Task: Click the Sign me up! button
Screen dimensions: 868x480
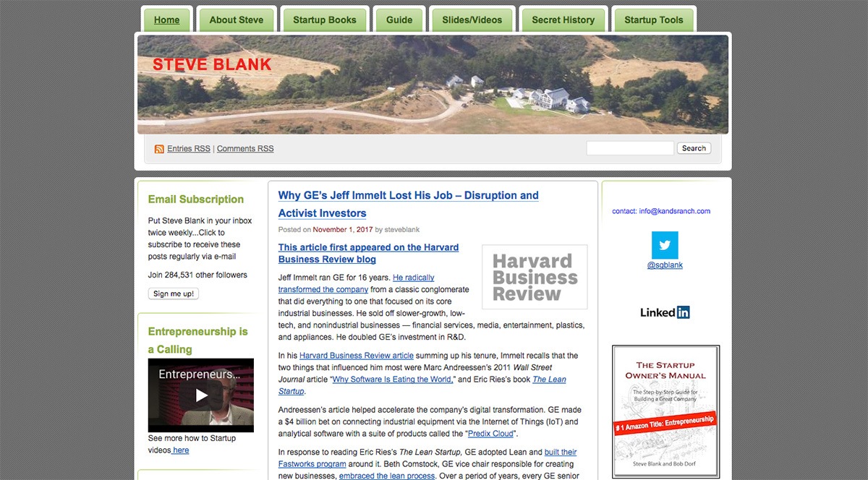Action: click(x=174, y=293)
